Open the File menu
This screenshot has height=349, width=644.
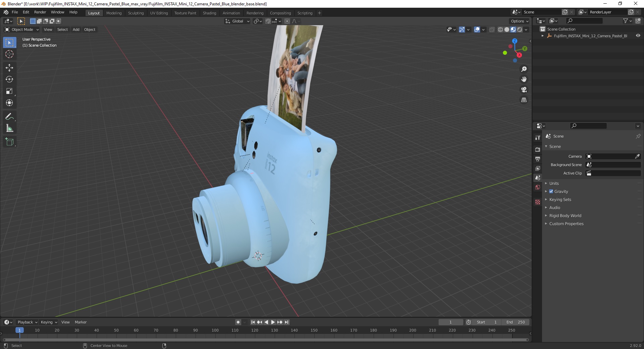pos(15,12)
